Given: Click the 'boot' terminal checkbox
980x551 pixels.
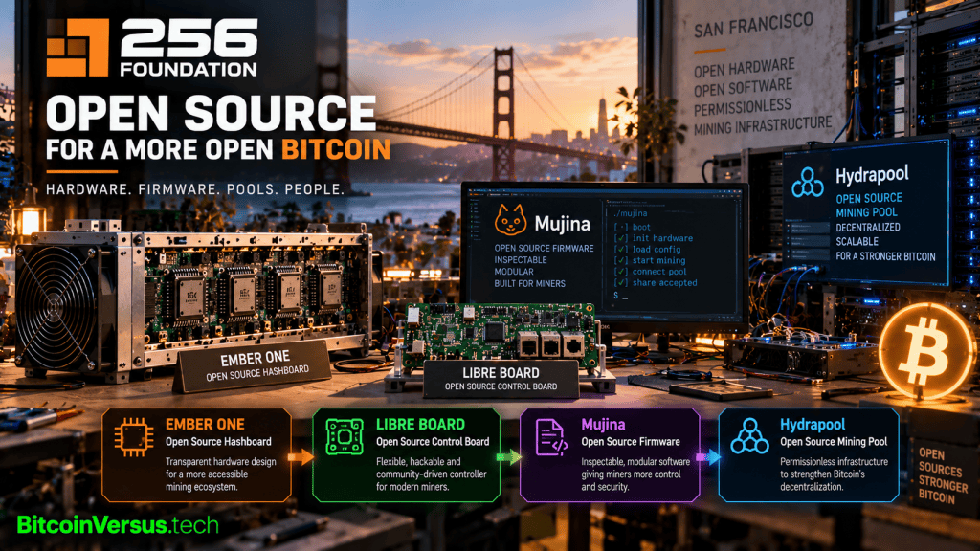Looking at the screenshot, I should tap(620, 228).
